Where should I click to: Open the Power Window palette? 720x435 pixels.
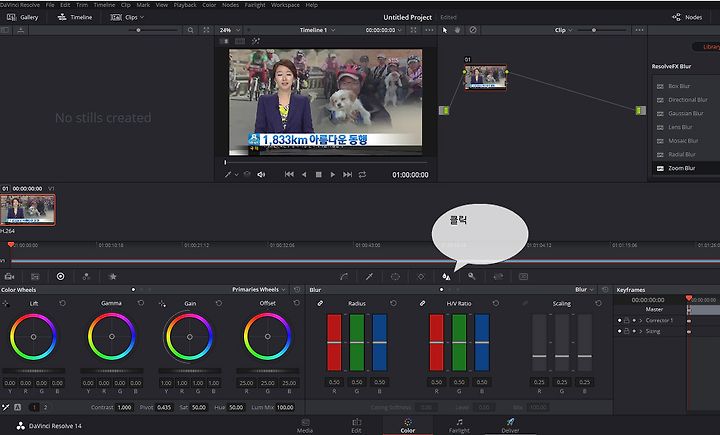[x=395, y=277]
